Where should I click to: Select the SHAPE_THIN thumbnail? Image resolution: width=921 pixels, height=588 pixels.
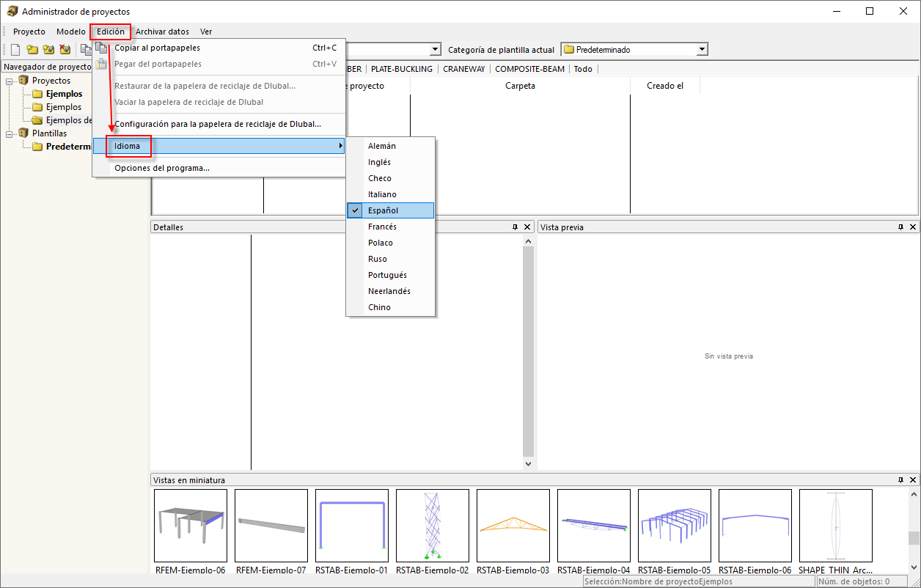pos(836,526)
